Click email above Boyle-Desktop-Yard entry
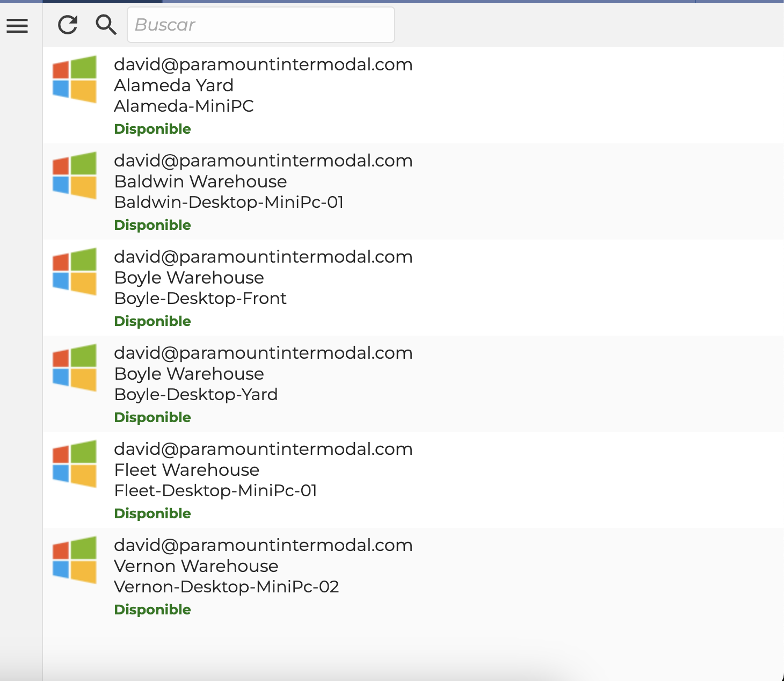 (x=264, y=353)
